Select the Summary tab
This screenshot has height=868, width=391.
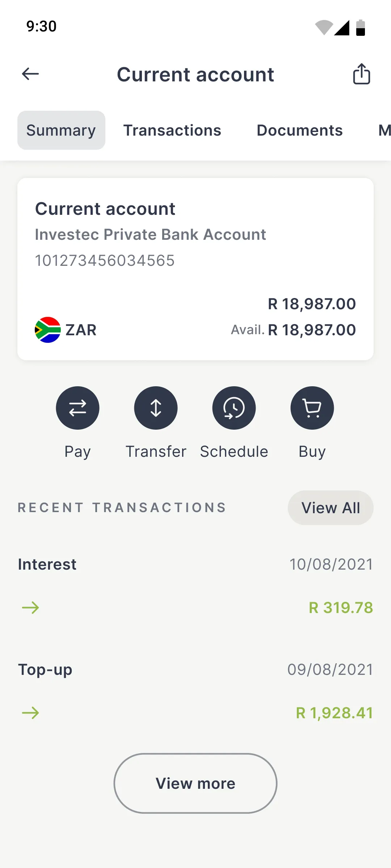[61, 130]
